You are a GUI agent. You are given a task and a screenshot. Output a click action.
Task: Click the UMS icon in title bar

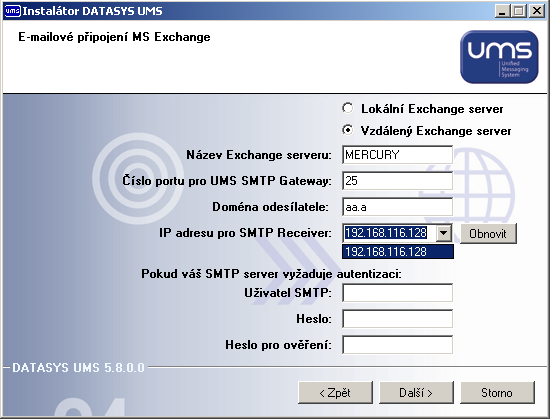tap(12, 11)
